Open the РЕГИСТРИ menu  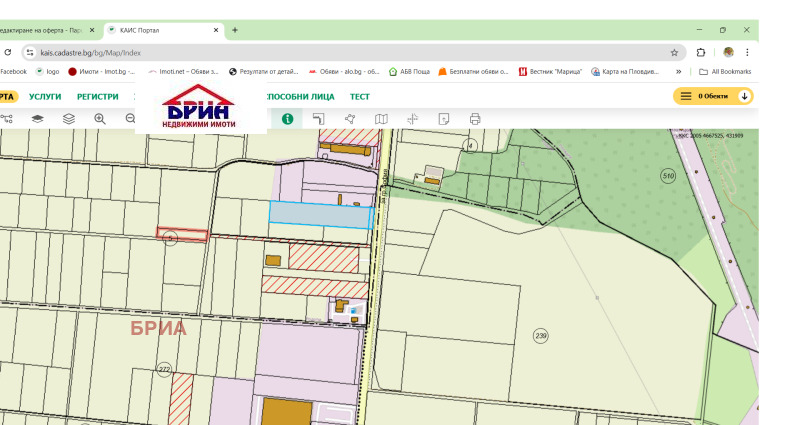[97, 96]
